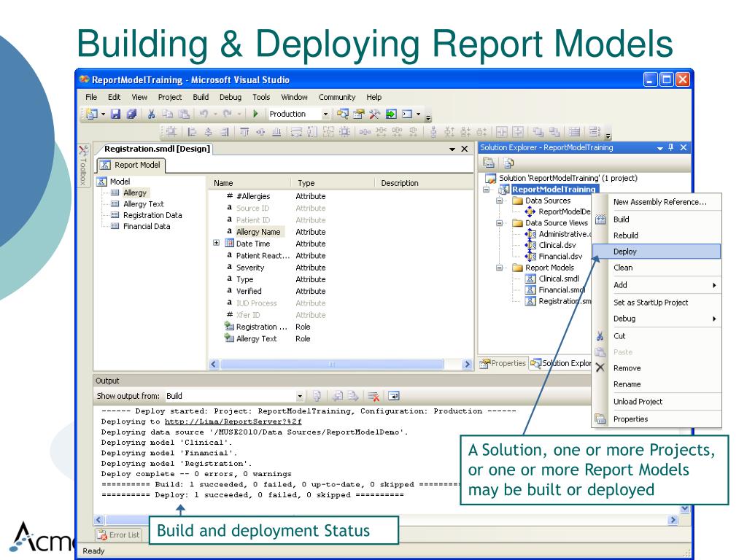The height and width of the screenshot is (560, 747).
Task: Collapse the Data Sources folder
Action: click(x=500, y=201)
